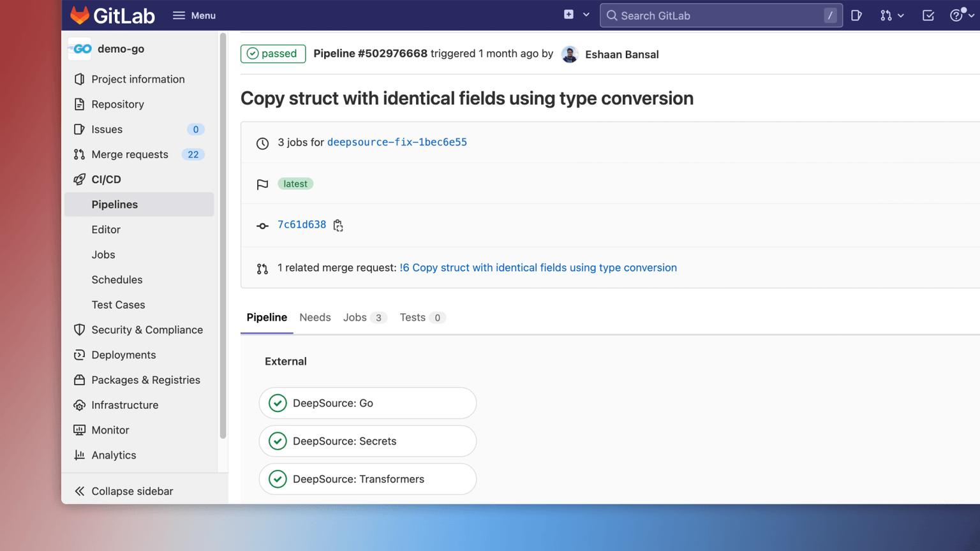Open Jobs in CI/CD submenu
The image size is (980, 551).
(139, 254)
